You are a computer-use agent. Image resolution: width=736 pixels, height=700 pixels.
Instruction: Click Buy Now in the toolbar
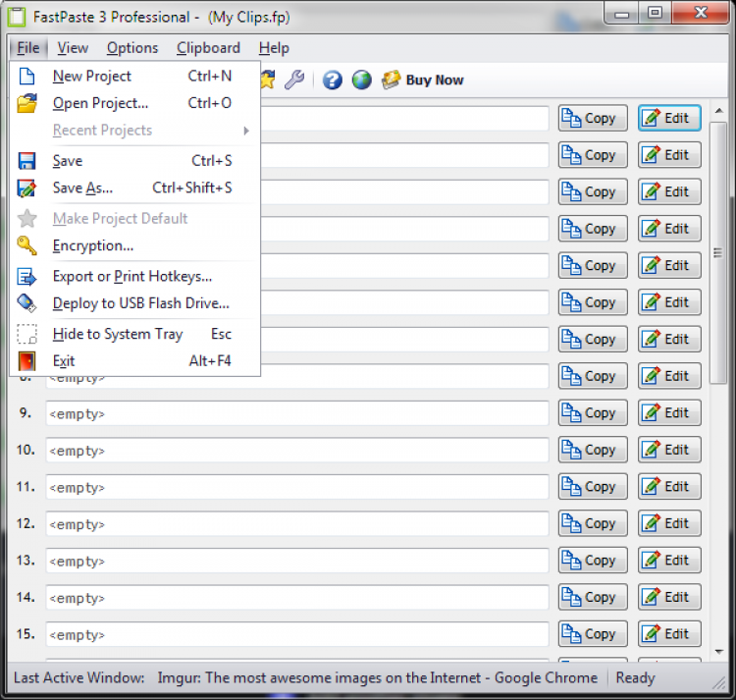423,80
